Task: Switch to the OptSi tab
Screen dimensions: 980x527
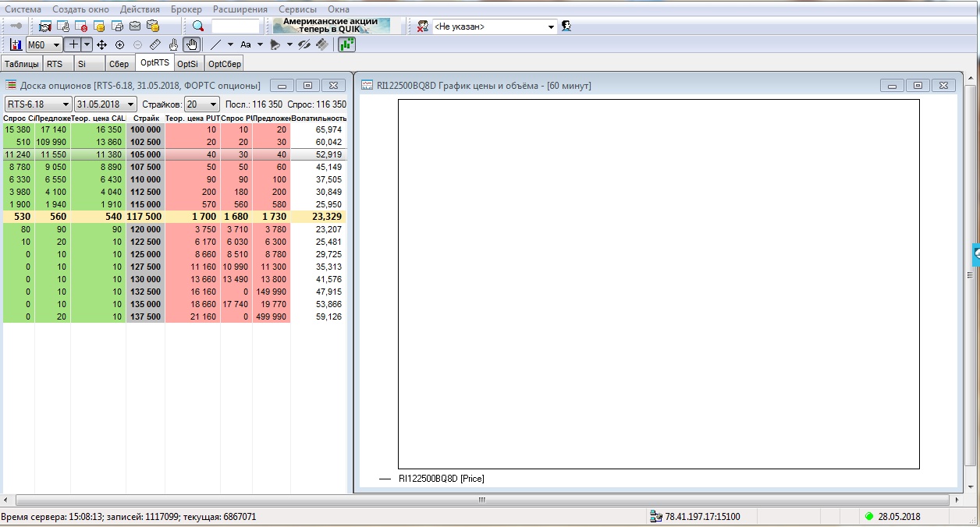Action: coord(188,64)
